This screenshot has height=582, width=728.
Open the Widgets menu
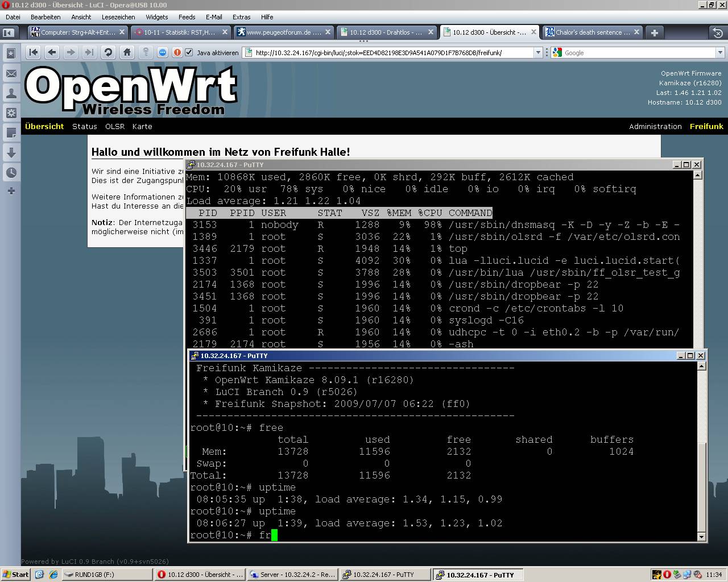pos(157,17)
